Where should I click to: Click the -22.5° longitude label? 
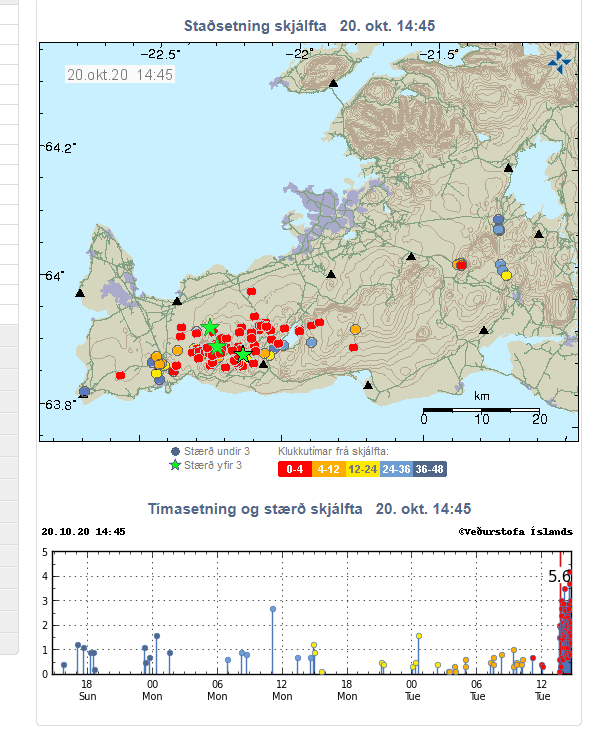coord(161,54)
